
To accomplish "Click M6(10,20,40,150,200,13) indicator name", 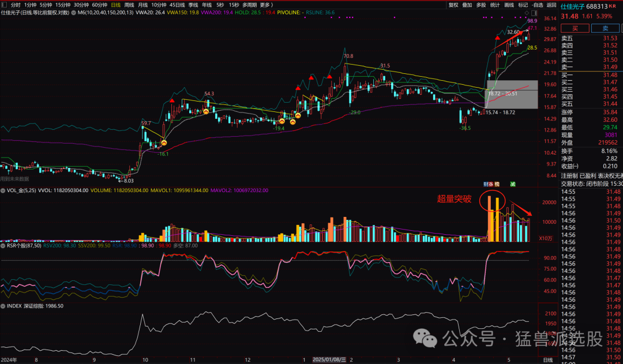I will (x=106, y=12).
